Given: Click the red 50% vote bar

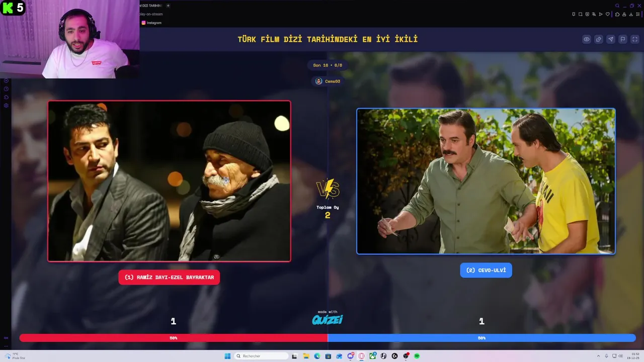Looking at the screenshot, I should tap(174, 338).
